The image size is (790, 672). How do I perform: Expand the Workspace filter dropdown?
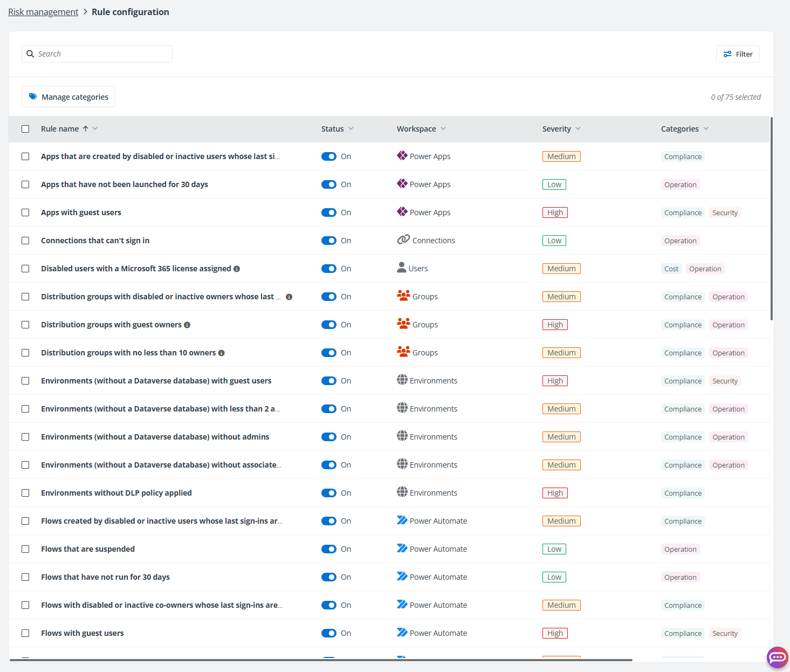[443, 128]
